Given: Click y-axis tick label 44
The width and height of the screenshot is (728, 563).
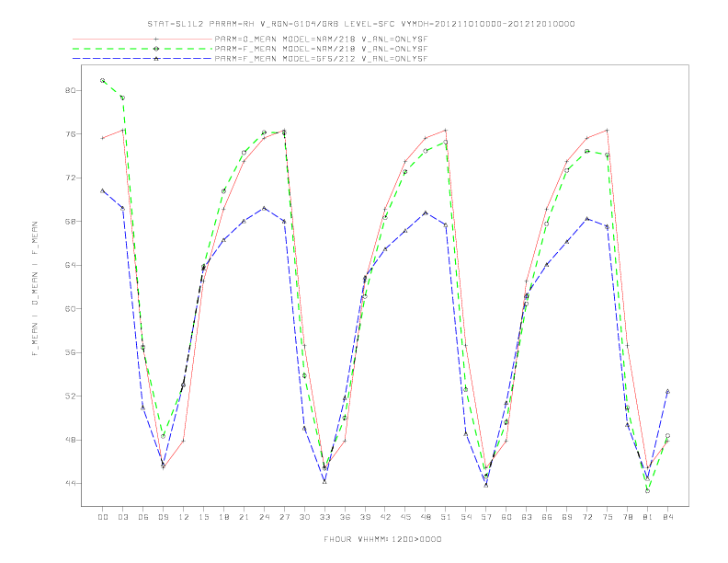Looking at the screenshot, I should pyautogui.click(x=70, y=484).
